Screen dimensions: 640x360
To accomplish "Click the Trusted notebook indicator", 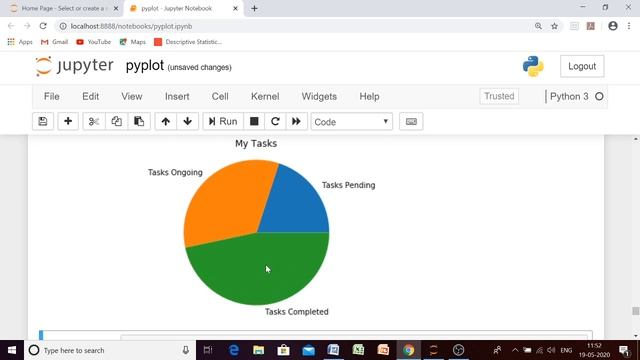I will pyautogui.click(x=499, y=96).
